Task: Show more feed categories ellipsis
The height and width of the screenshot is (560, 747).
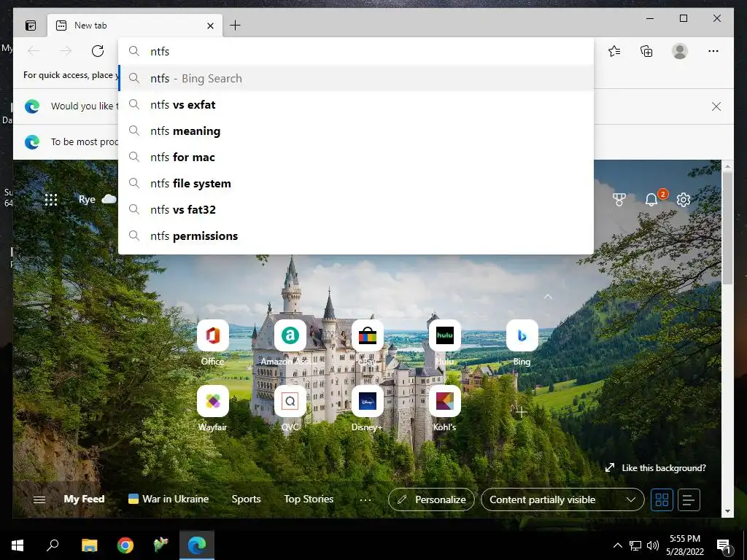Action: pyautogui.click(x=365, y=500)
